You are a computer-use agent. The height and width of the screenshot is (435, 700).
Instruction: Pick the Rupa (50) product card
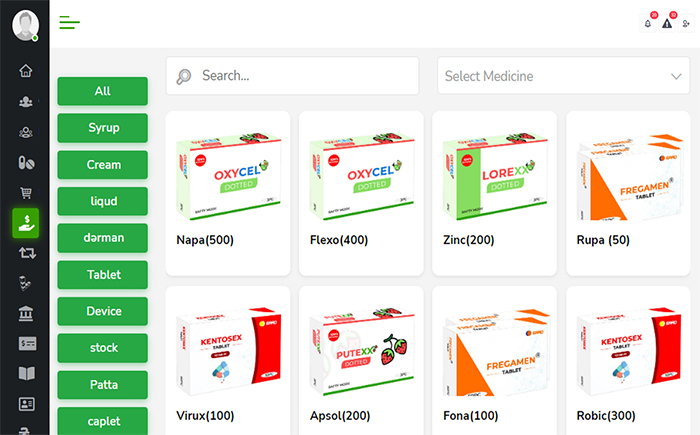(x=630, y=193)
